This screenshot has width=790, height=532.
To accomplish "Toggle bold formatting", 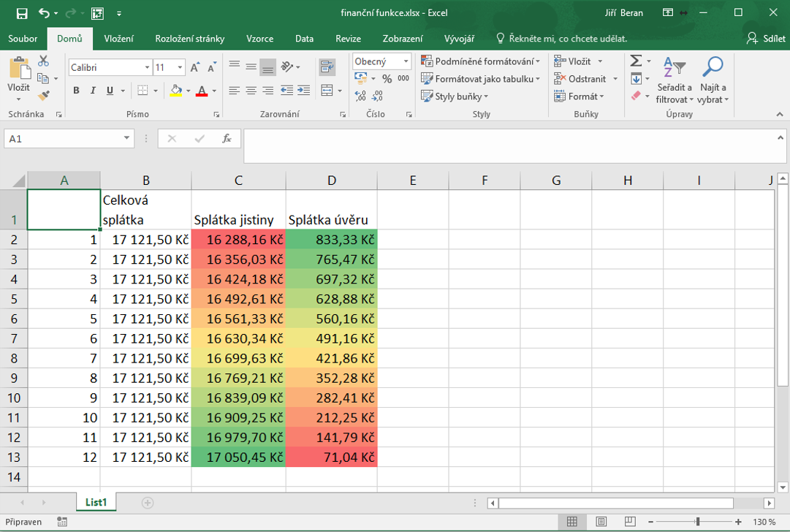I will [x=76, y=91].
